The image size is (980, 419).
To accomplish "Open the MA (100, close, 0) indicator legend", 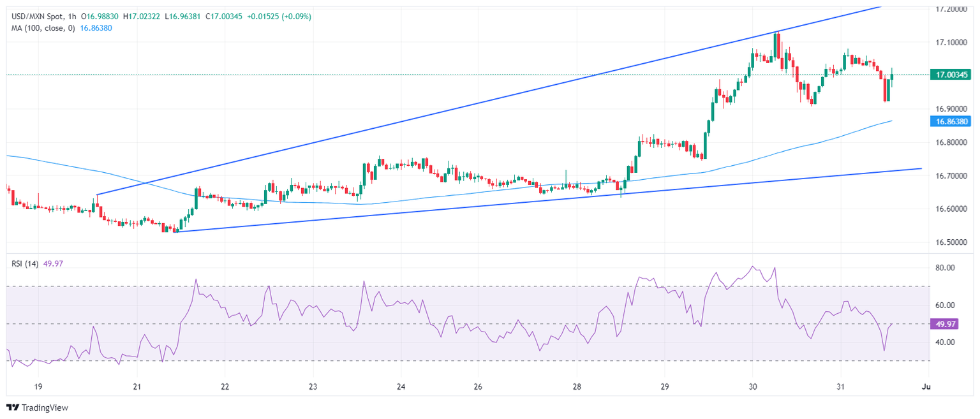I will click(43, 28).
